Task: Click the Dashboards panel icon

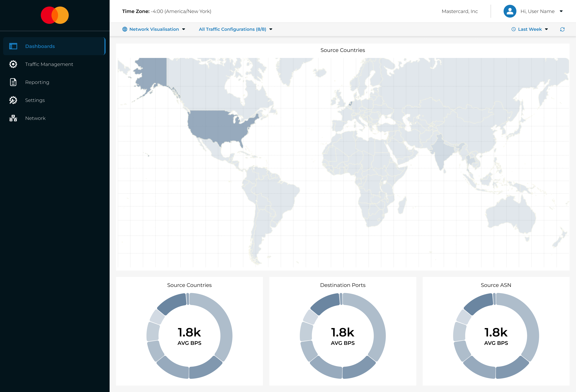Action: coord(13,46)
